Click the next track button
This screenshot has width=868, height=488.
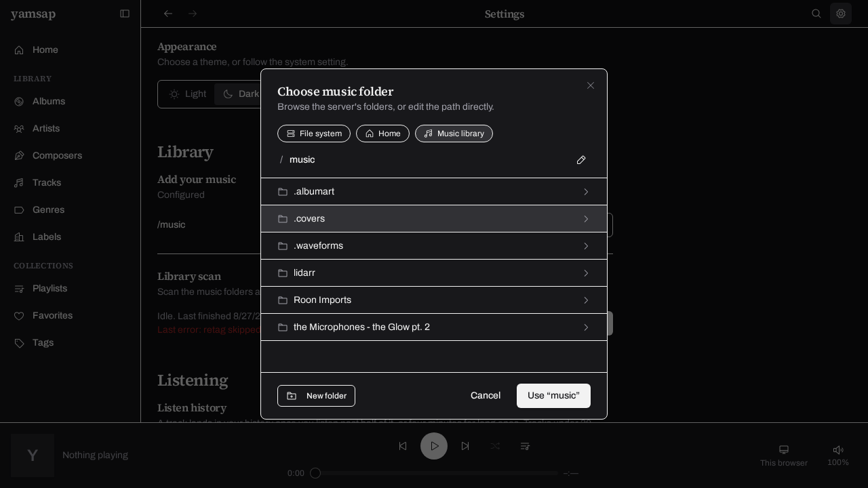click(465, 446)
